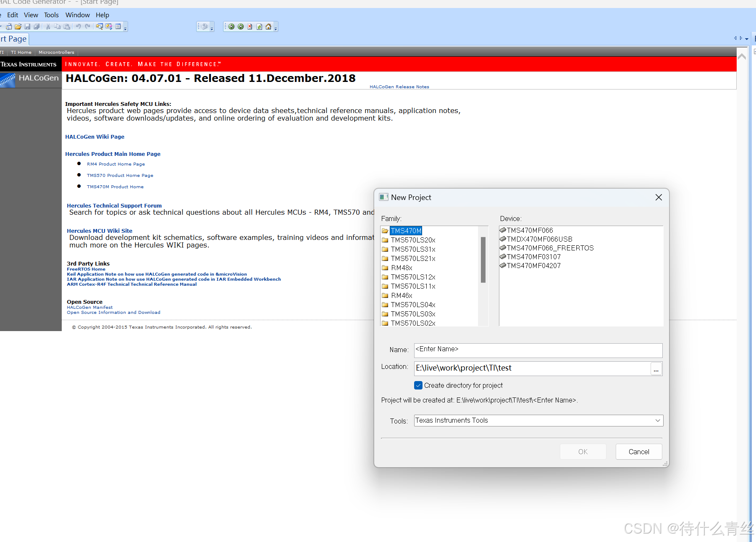Click the Copy toolbar icon
The image size is (756, 542).
pyautogui.click(x=57, y=26)
